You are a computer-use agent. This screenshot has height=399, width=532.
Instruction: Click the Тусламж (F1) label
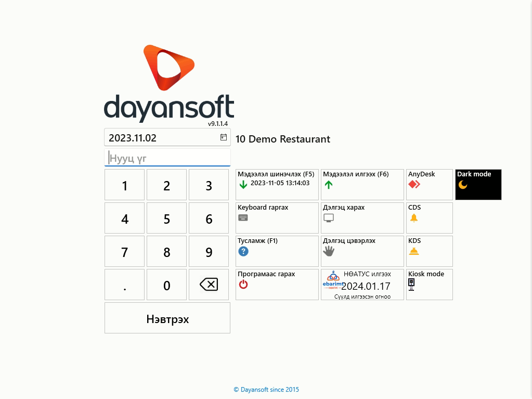(257, 240)
